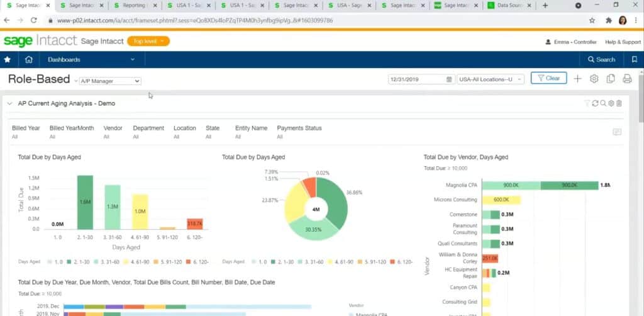Open a new browser tab
The width and height of the screenshot is (644, 316).
tap(545, 6)
